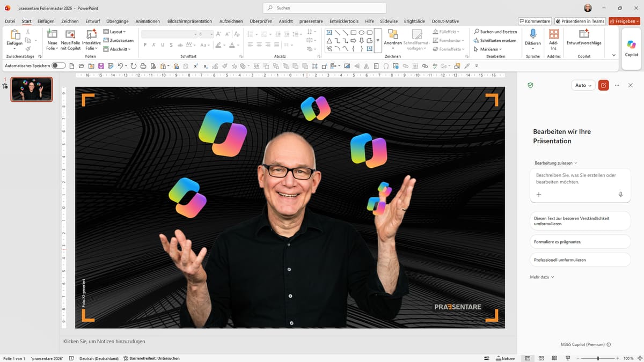Viewport: 644px width, 362px height.
Task: Click the plus icon in Copilot prompt box
Action: tap(539, 195)
